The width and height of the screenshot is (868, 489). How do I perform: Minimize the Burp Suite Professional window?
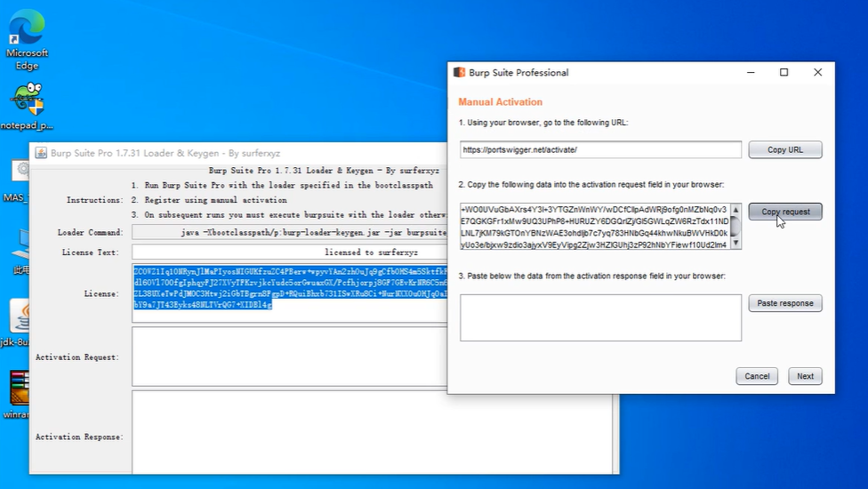[751, 73]
